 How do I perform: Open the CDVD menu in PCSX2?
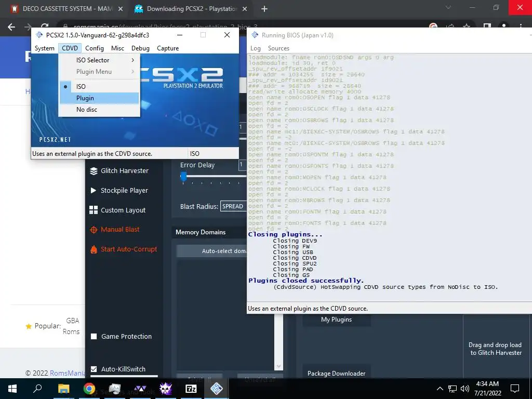tap(70, 48)
